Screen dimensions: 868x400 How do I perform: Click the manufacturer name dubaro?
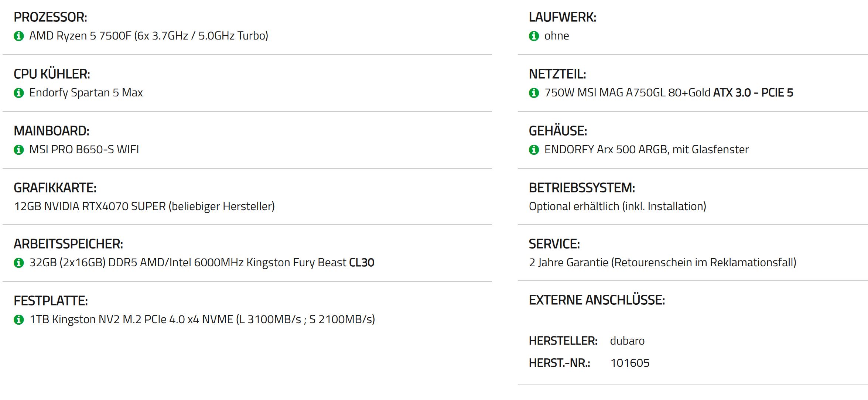(627, 341)
